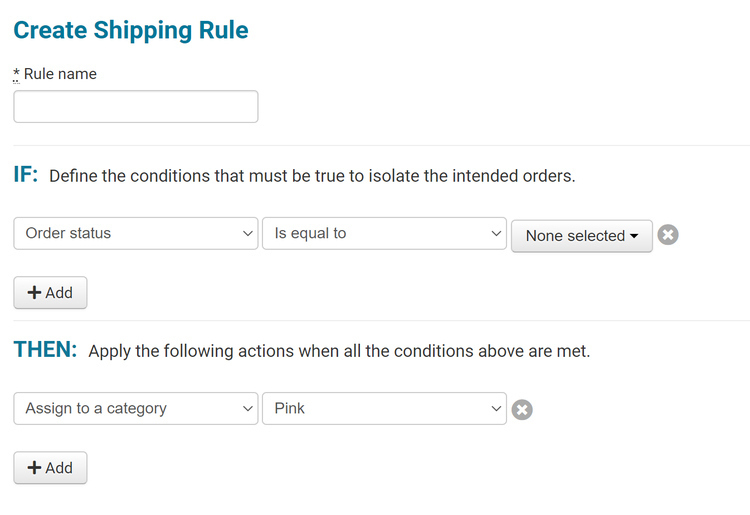Screen dimensions: 750x515
Task: Open the 'None selected' value multiselect
Action: click(581, 236)
